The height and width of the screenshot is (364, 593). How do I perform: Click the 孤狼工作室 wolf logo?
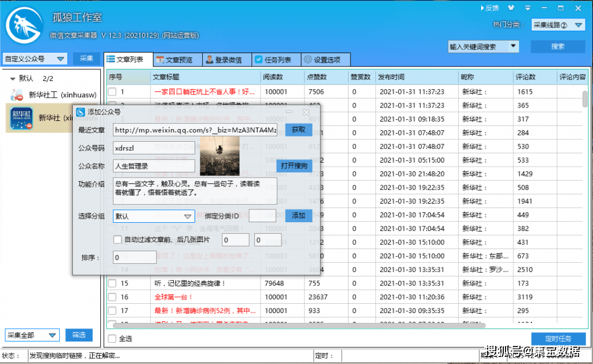(24, 25)
